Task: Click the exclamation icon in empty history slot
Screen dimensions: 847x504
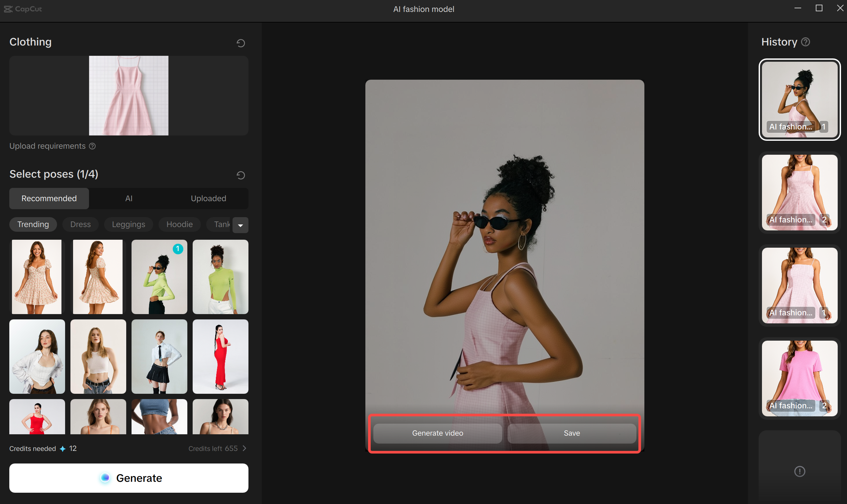Action: [800, 471]
